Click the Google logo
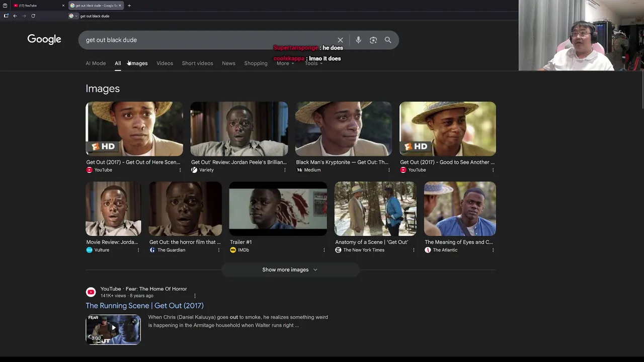644x362 pixels. point(44,39)
